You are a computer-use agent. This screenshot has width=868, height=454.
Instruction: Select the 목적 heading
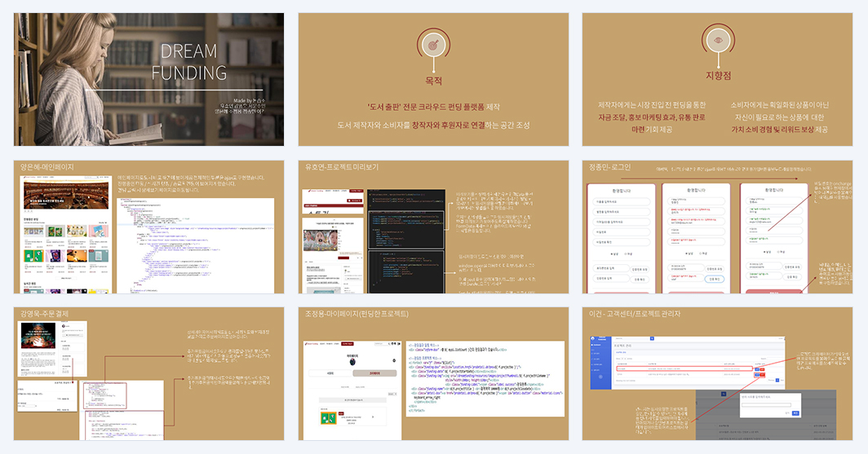point(433,81)
